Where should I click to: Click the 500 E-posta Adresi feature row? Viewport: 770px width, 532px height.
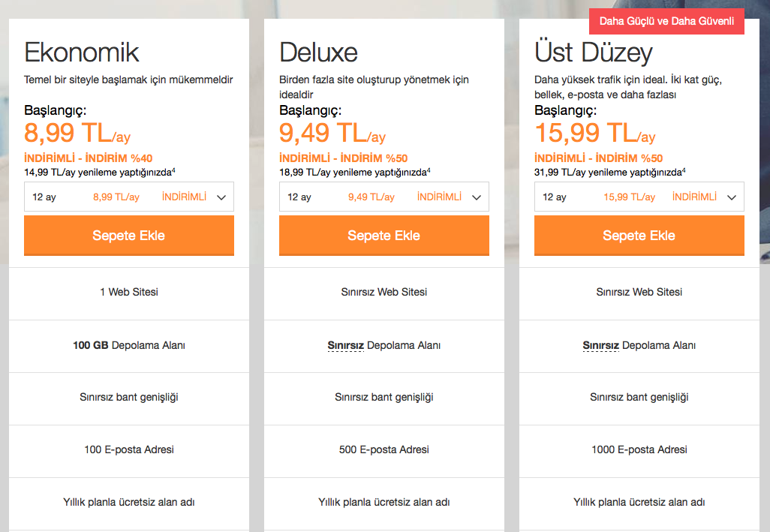pos(384,449)
